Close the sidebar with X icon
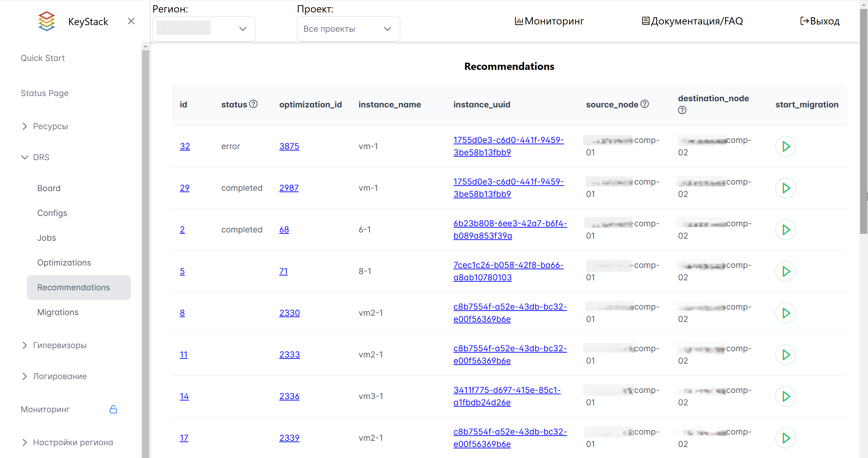 (131, 21)
